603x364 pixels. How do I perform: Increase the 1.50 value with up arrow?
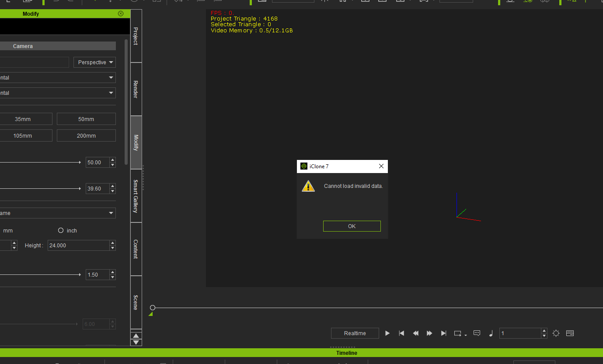pyautogui.click(x=113, y=272)
